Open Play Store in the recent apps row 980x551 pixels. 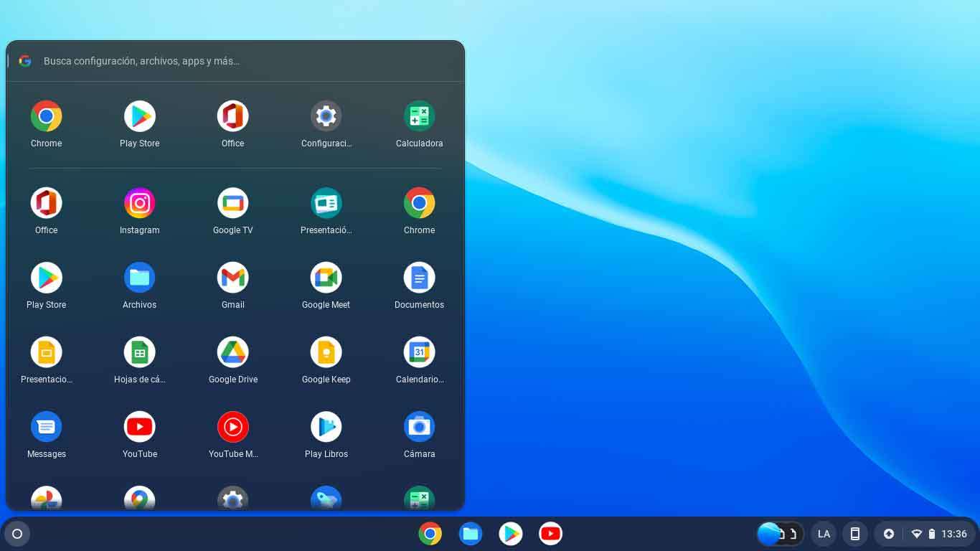pos(139,116)
